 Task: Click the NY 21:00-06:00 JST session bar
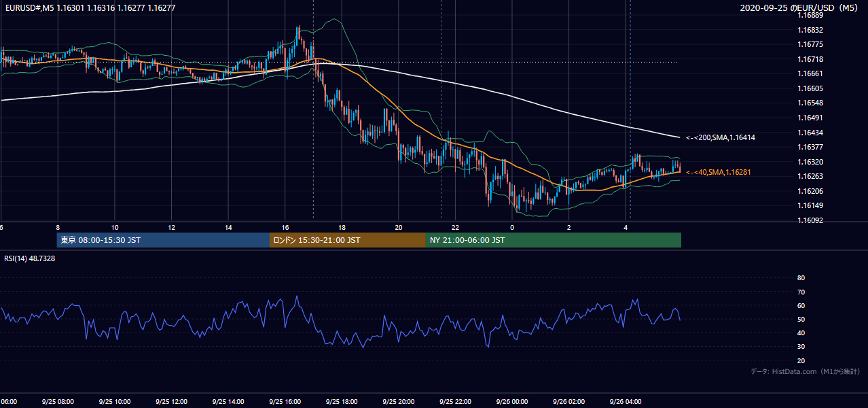coord(554,240)
